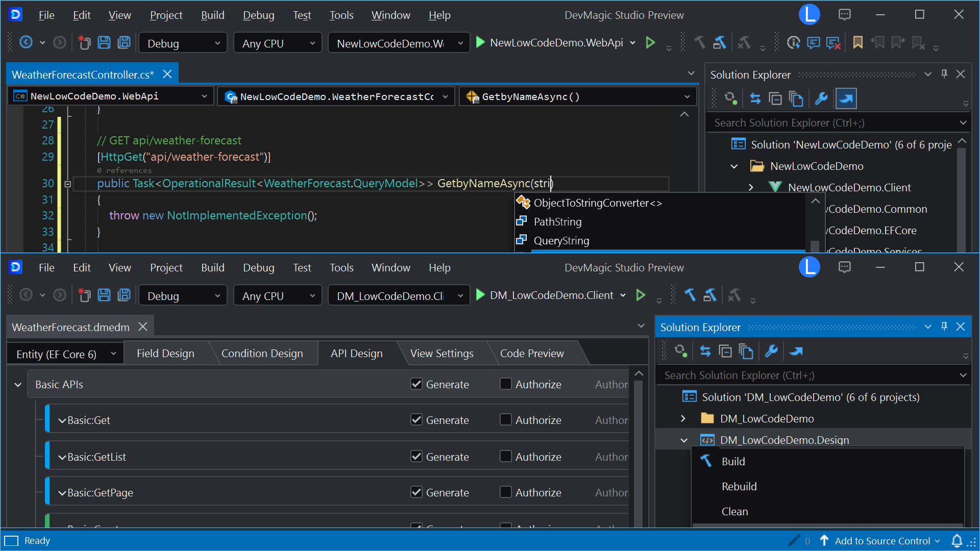Screen dimensions: 980x551
Task: Click DevMagic logo icon in lower window
Action: point(16,267)
